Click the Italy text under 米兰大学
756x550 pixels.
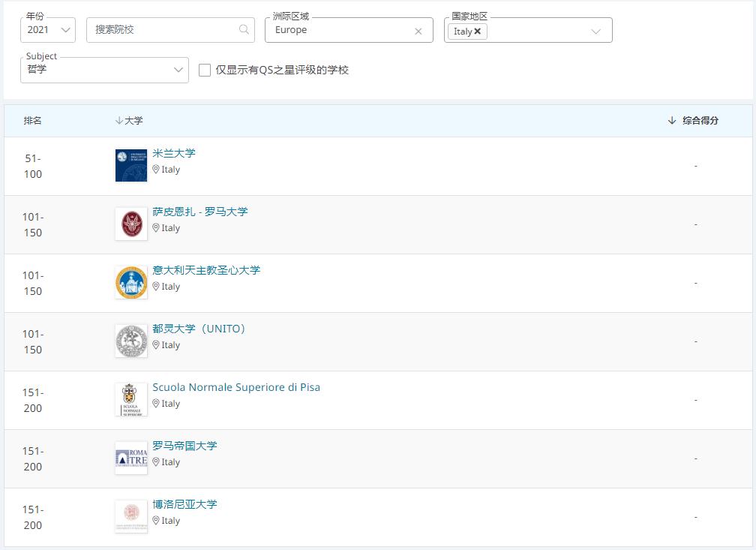pyautogui.click(x=171, y=170)
